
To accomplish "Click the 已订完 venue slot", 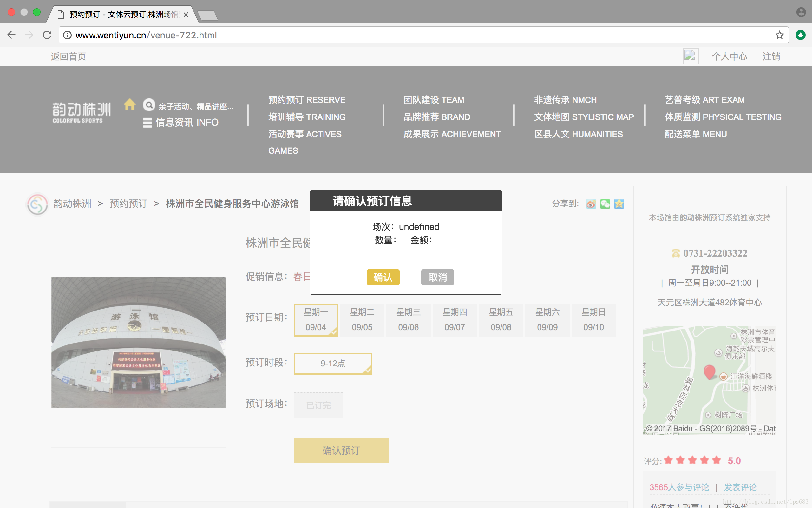I will [318, 405].
